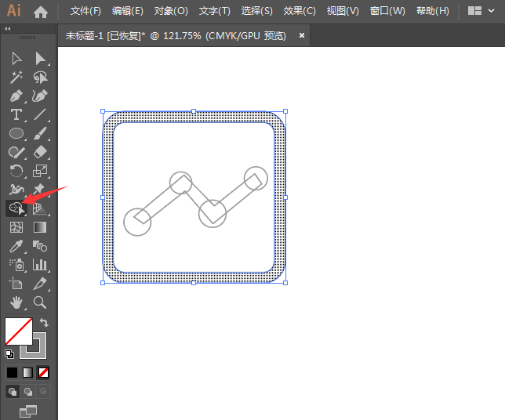Open the 窗口(W) menu
505x420 pixels.
tap(387, 11)
